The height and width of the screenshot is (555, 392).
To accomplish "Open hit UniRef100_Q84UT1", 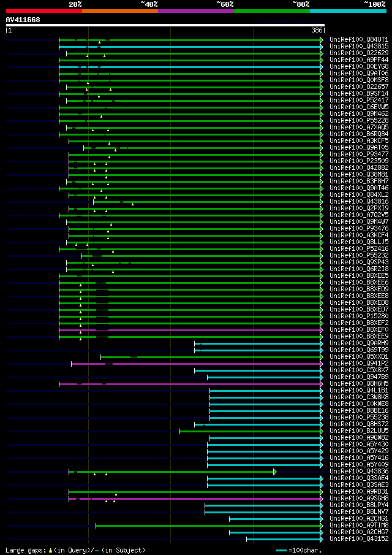I will coord(359,40).
